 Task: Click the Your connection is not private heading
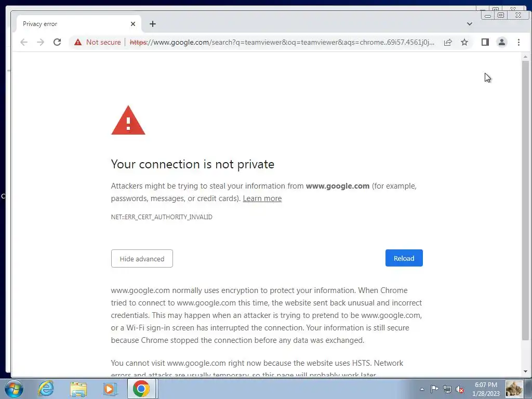193,164
